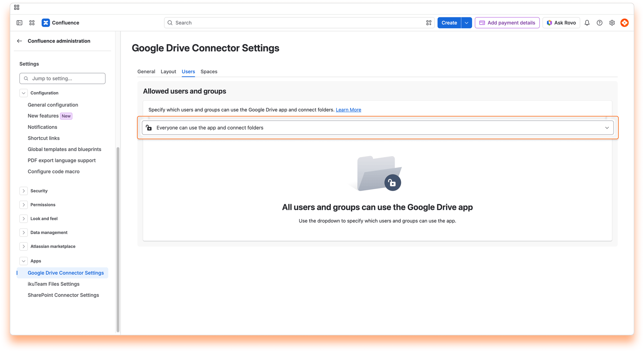The image size is (644, 352).
Task: Select the Users tab
Action: pos(188,72)
